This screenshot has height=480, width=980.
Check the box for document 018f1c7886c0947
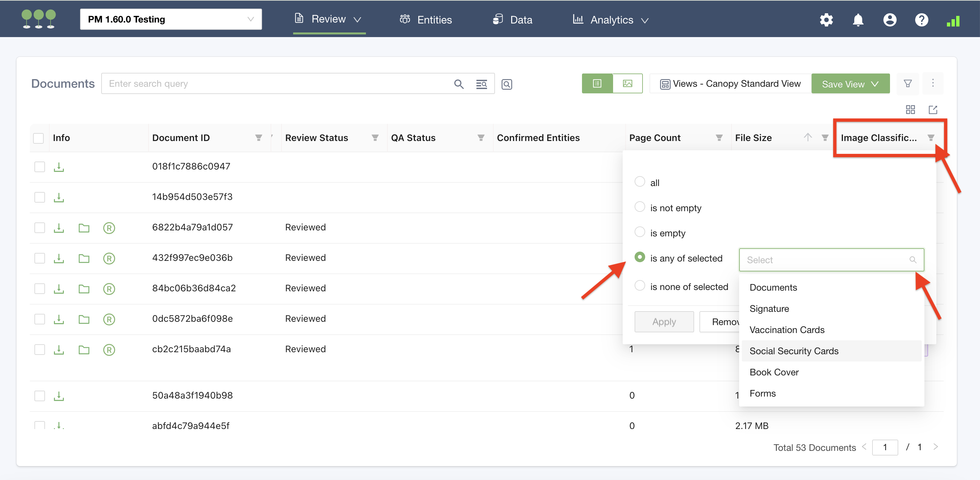(40, 167)
